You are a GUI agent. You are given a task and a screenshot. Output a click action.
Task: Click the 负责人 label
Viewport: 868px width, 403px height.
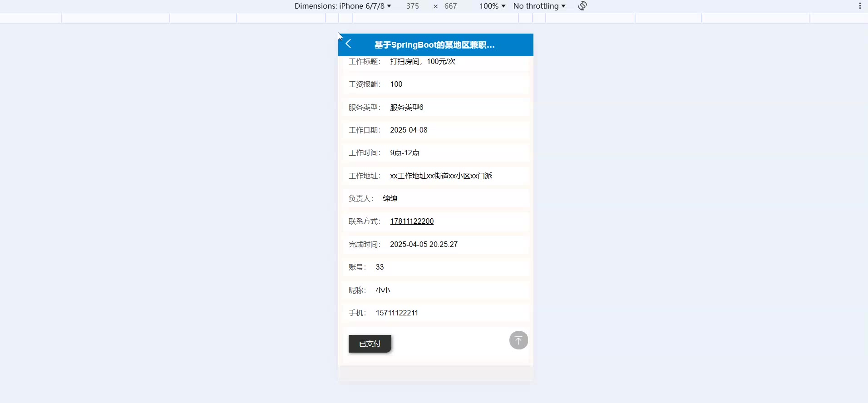[x=361, y=198]
